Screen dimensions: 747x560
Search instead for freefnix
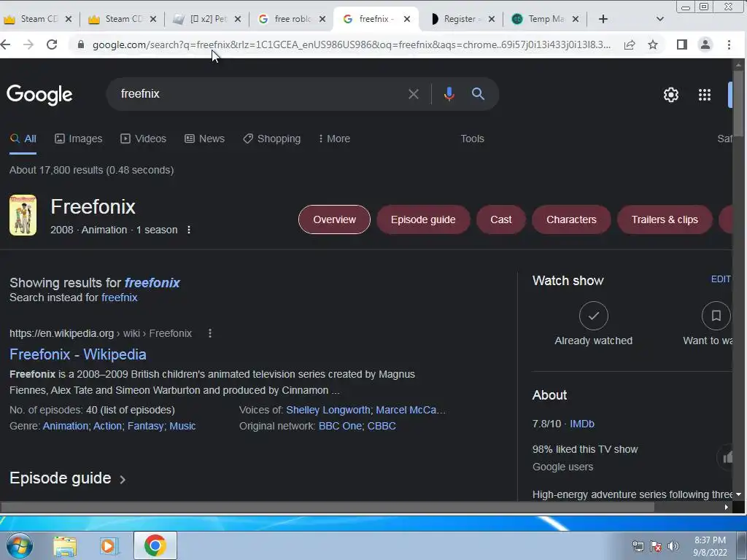(120, 297)
